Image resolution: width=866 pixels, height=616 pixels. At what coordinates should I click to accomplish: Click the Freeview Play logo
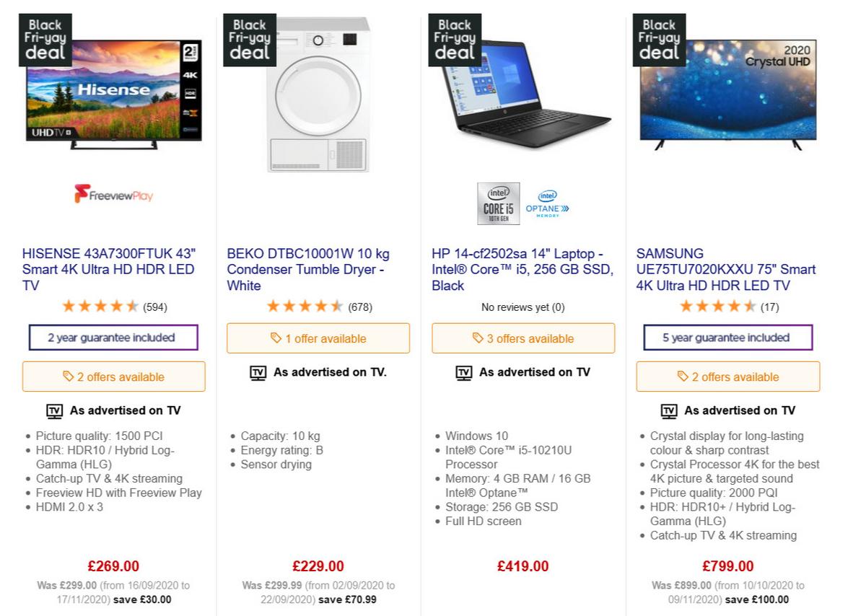tap(113, 195)
